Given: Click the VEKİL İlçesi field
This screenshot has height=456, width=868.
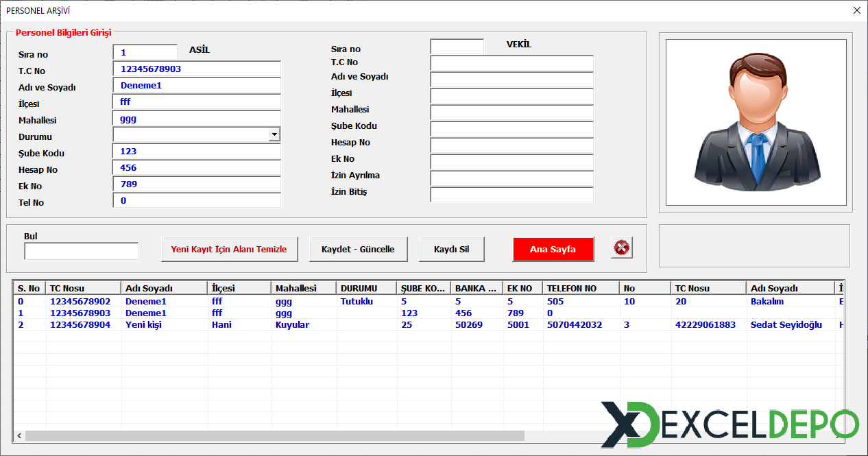Looking at the screenshot, I should [x=511, y=96].
